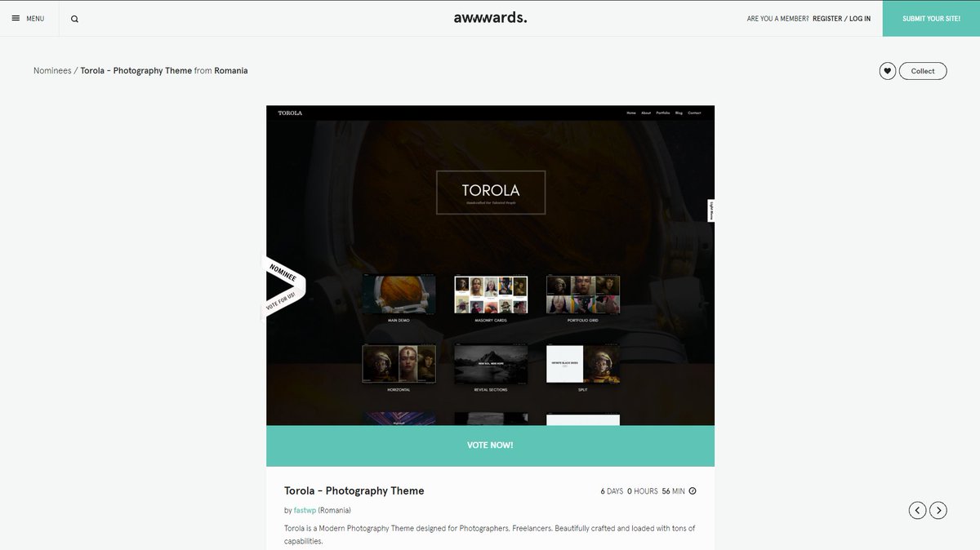Image resolution: width=980 pixels, height=550 pixels.
Task: Open the Portfolio Grid thumbnail
Action: click(583, 295)
